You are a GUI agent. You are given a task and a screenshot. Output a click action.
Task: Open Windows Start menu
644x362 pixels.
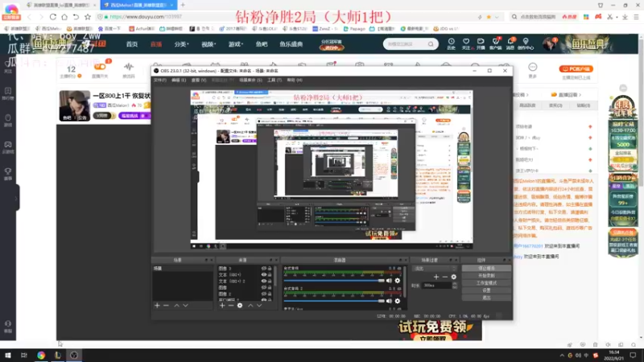point(8,356)
